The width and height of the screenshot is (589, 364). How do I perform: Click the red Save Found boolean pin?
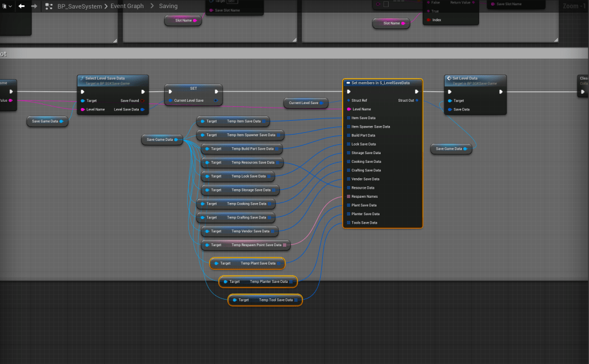(x=143, y=101)
